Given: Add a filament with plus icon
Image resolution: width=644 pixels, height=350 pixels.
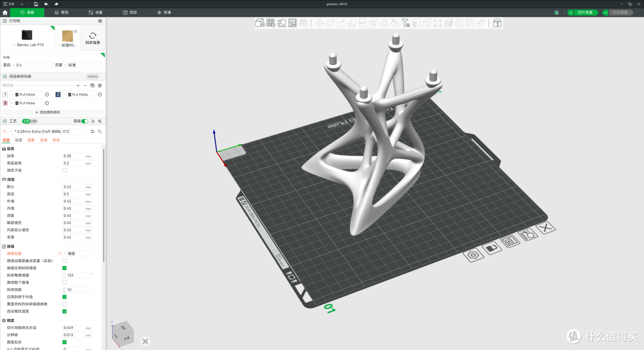Looking at the screenshot, I should pos(78,85).
